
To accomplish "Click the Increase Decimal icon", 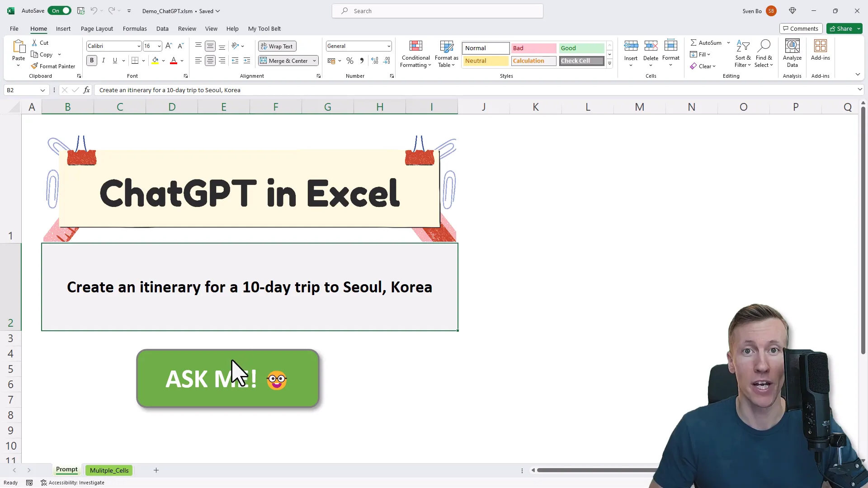I will [x=374, y=60].
